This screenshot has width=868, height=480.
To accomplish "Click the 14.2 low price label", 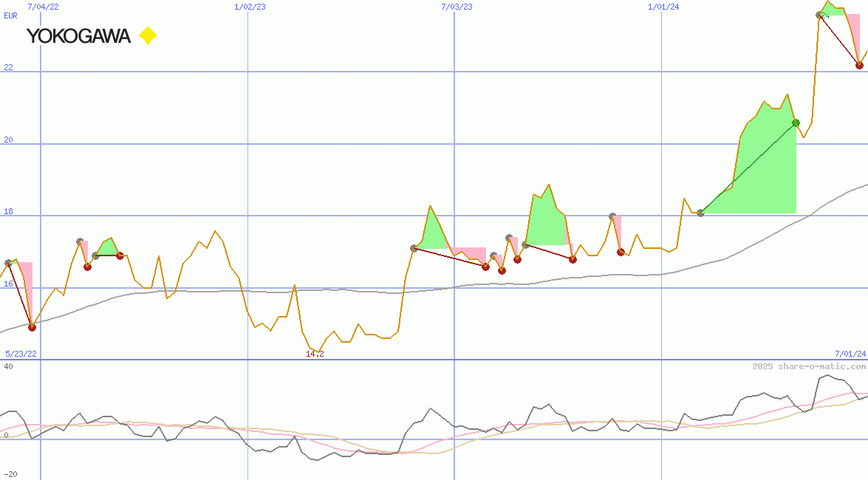I will [x=315, y=354].
